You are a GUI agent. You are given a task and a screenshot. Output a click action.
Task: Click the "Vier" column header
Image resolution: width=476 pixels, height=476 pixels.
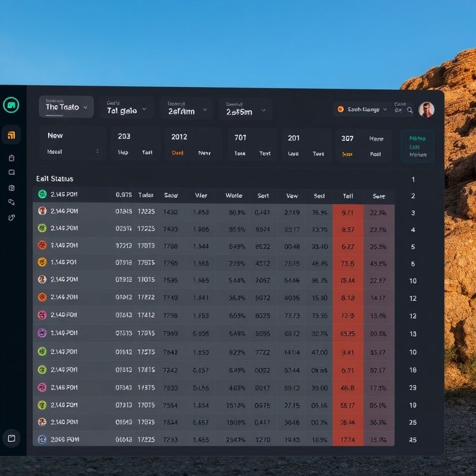pos(201,196)
